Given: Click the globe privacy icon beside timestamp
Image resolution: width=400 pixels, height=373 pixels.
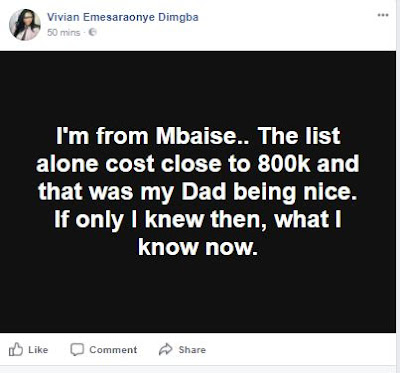Looking at the screenshot, I should [x=93, y=32].
